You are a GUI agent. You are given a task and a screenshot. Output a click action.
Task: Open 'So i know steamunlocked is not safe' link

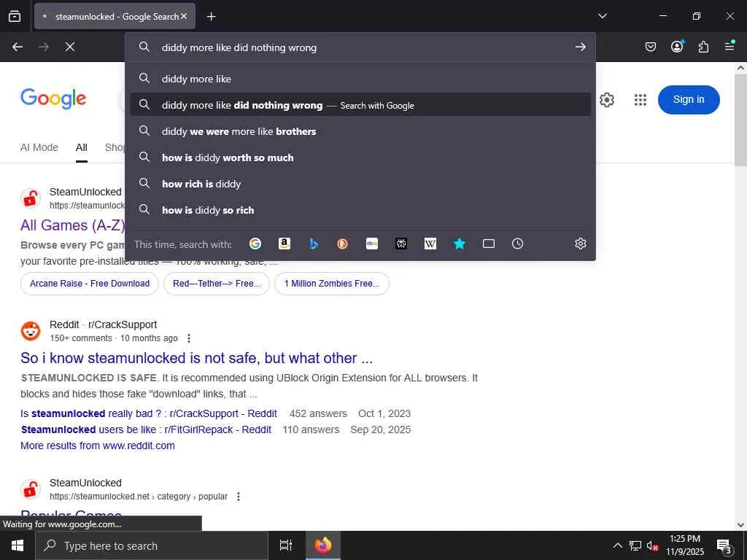click(196, 358)
